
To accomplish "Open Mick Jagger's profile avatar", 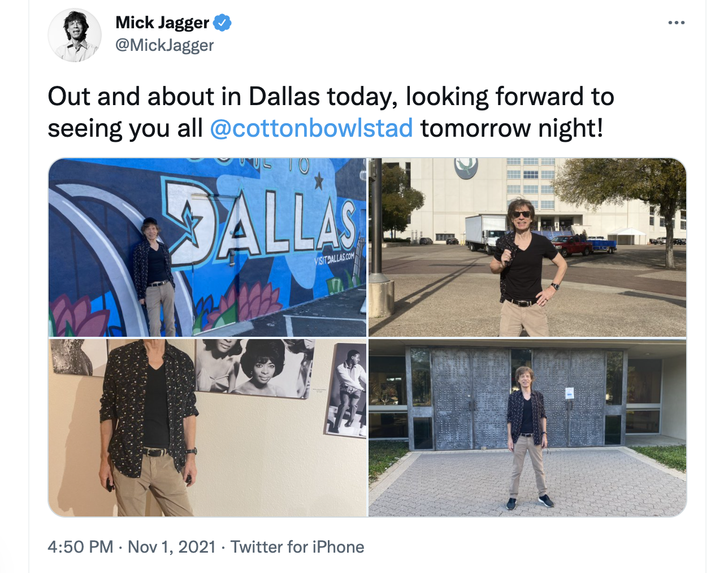I will pyautogui.click(x=75, y=34).
